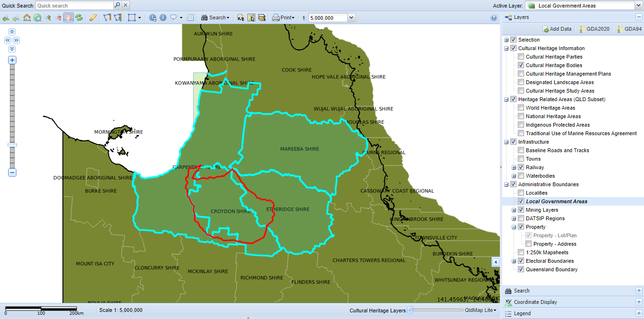Click the pencil clear/markup icon

tap(93, 17)
